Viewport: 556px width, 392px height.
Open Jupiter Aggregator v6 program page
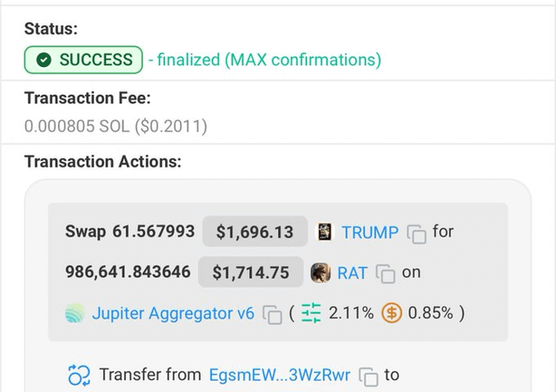click(x=173, y=313)
